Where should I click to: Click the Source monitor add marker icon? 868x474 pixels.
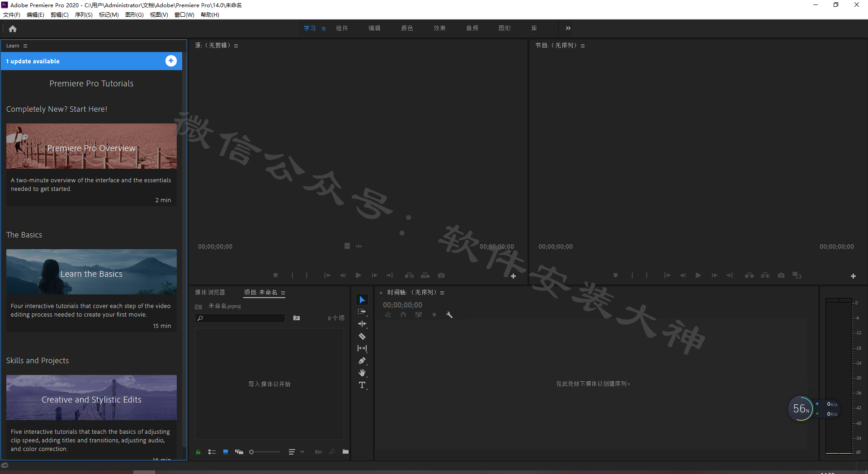(x=275, y=275)
